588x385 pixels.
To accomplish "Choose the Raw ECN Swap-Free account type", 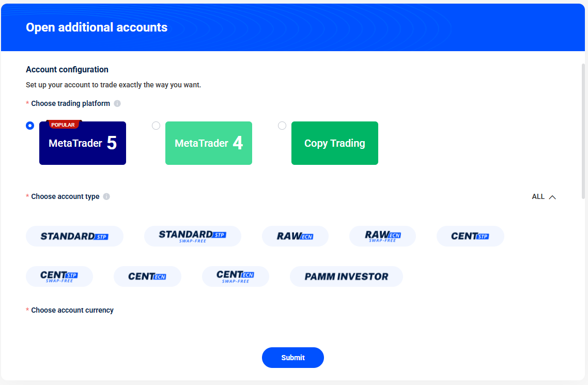I will (382, 236).
